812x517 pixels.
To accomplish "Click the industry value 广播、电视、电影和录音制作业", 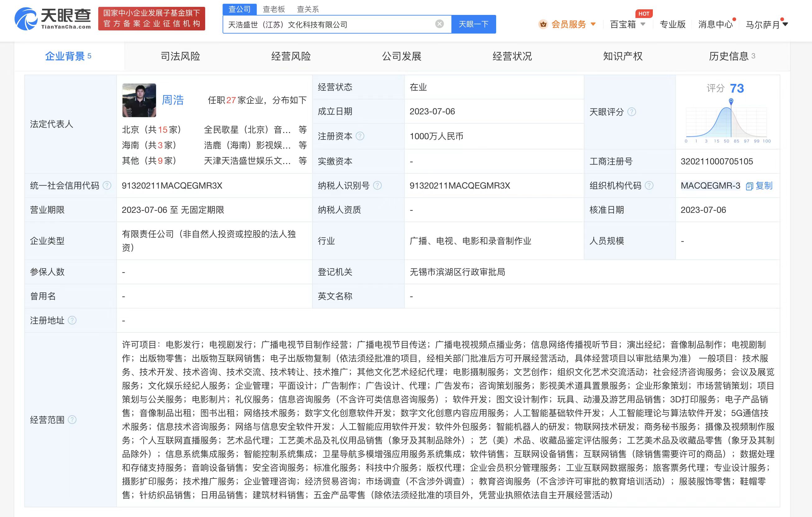I will 470,241.
